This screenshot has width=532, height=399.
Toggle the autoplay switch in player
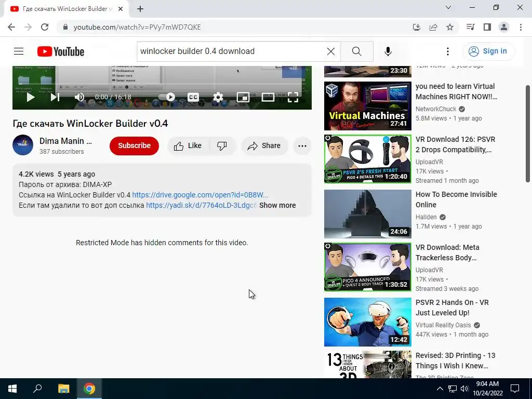point(167,97)
